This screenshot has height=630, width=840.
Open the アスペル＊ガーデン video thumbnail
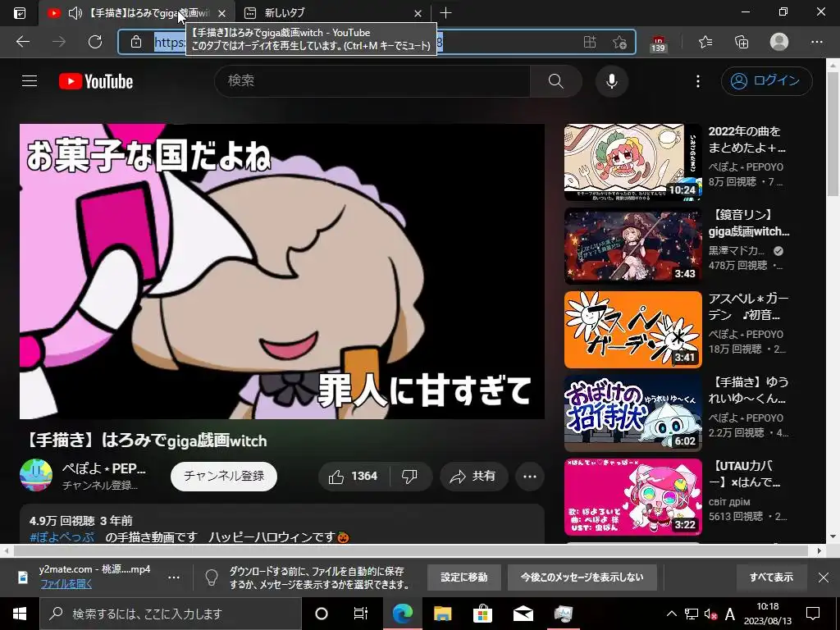click(632, 330)
